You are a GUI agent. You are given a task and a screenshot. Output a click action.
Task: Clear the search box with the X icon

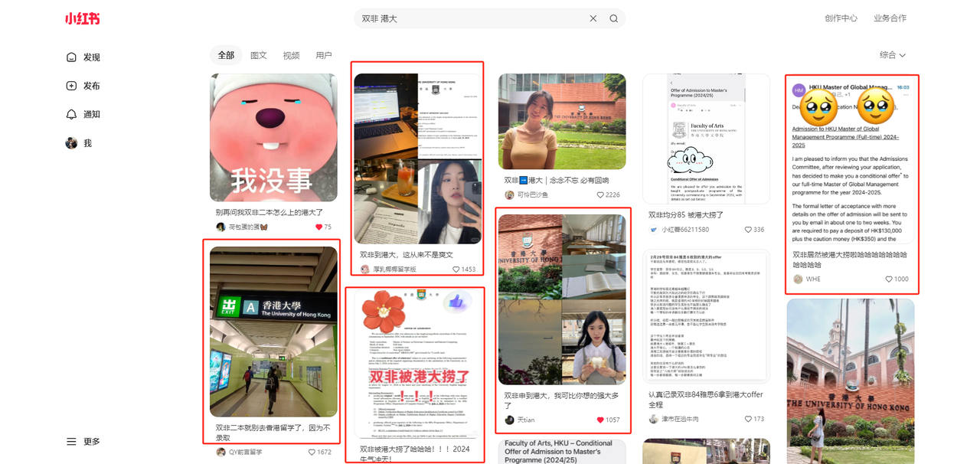(x=593, y=18)
